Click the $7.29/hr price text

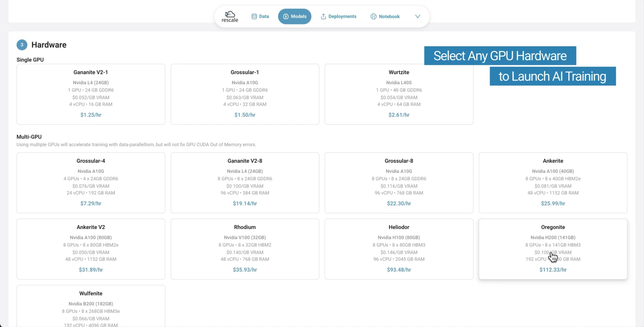click(91, 203)
